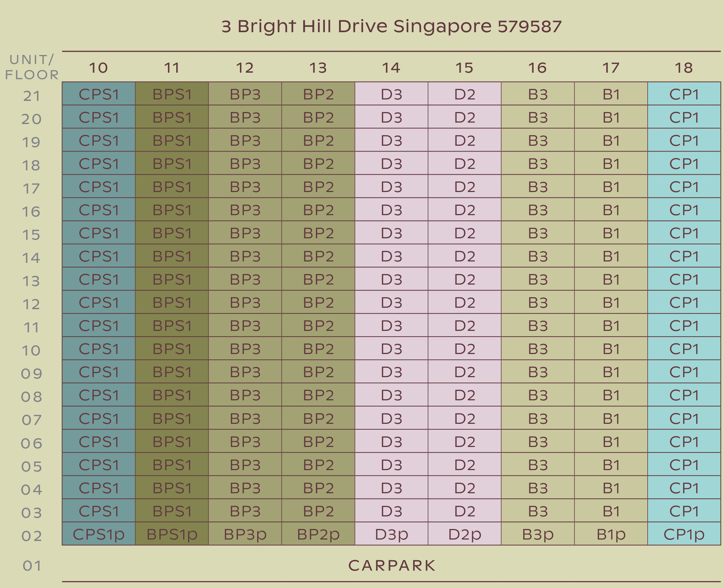The height and width of the screenshot is (588, 724).
Task: Select the CPS1 cell on floor 09
Action: click(99, 371)
